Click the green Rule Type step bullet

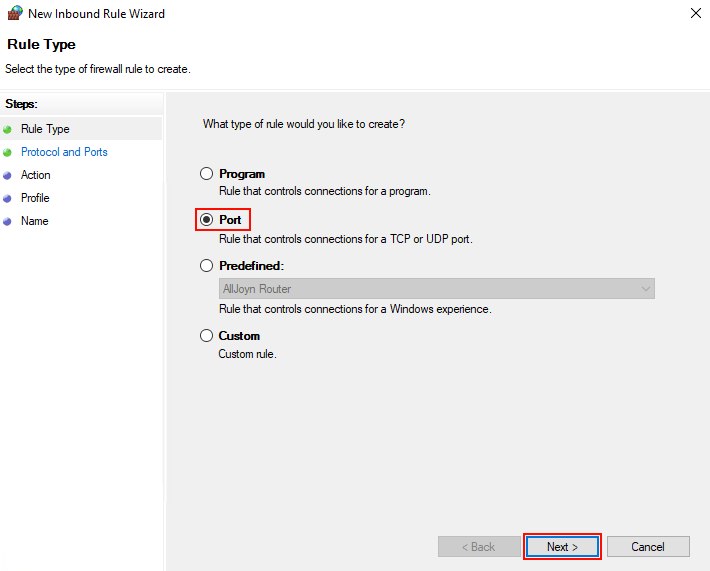[8, 129]
